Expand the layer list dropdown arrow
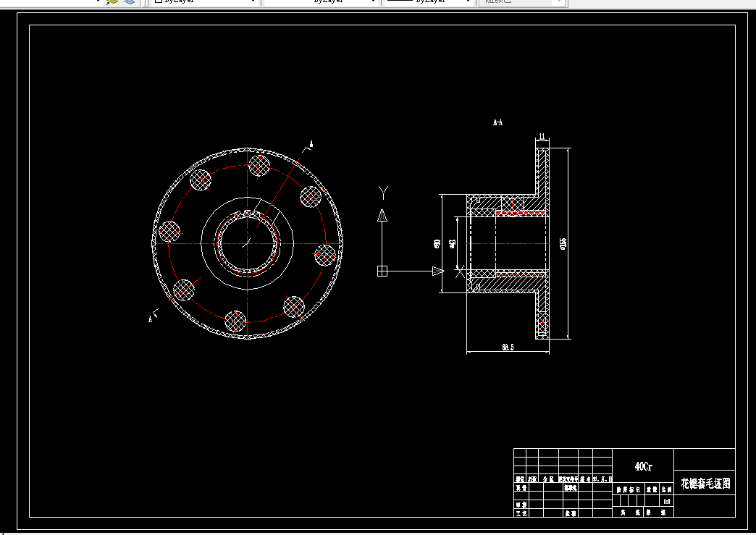Screen dimensions: 756x535 [x=98, y=2]
